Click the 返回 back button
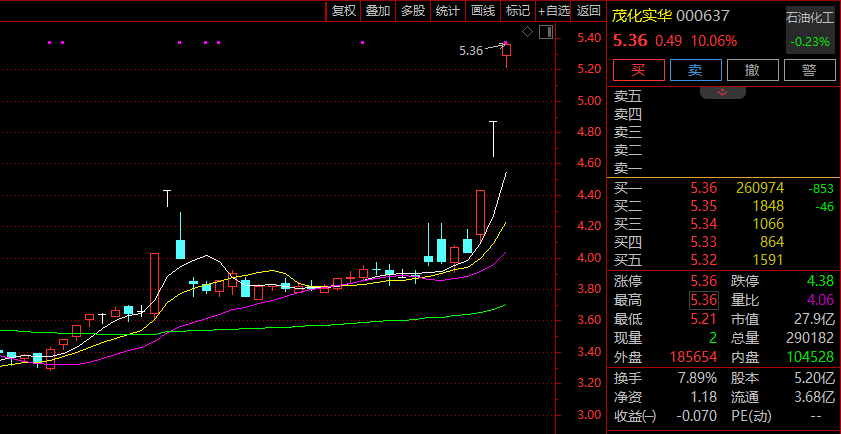Viewport: 841px width, 434px height. [x=588, y=11]
